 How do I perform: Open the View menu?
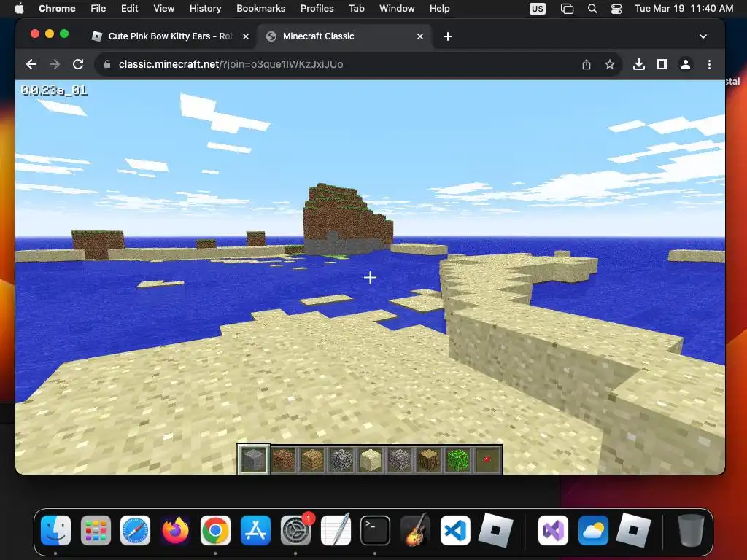click(163, 9)
